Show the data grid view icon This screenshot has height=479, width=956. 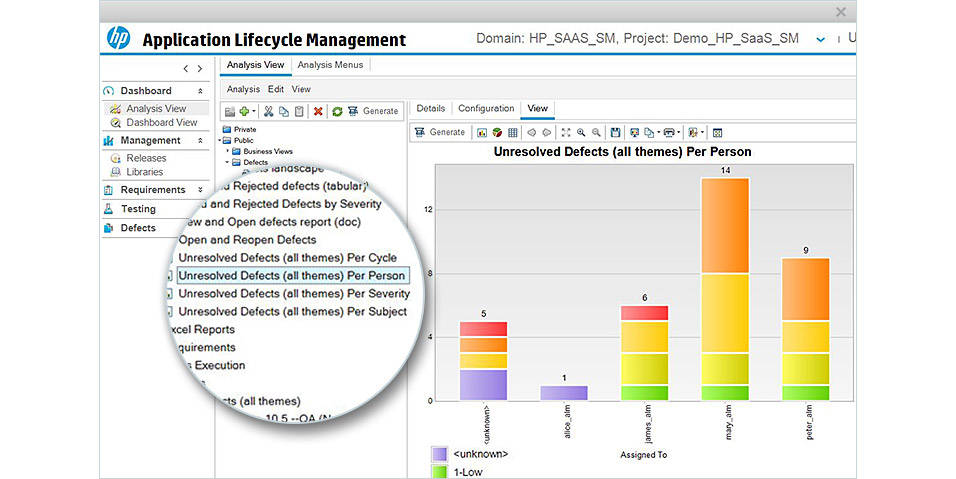(x=513, y=132)
